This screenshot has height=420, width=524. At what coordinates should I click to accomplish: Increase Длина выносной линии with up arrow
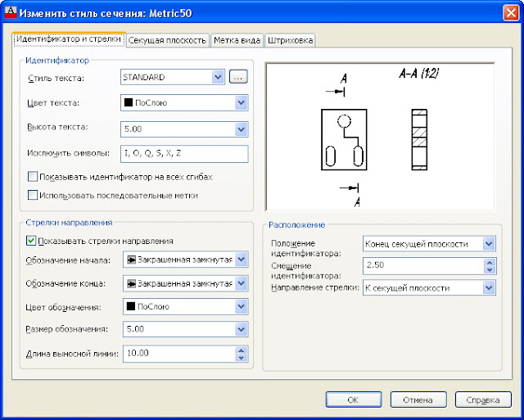(x=241, y=350)
